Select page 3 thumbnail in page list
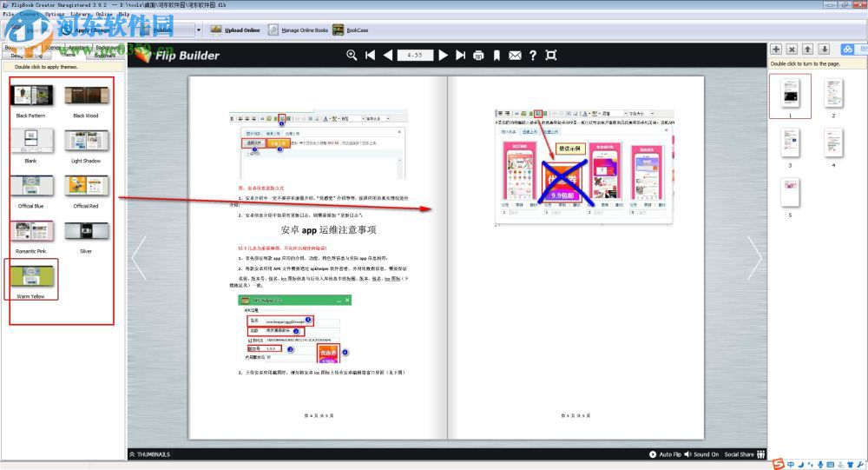Screen dimensions: 868x470 click(790, 142)
